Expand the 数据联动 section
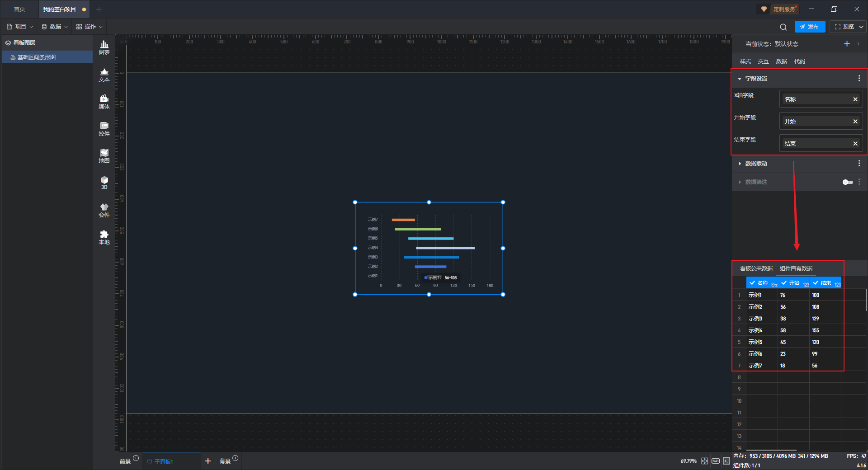Screen dimensions: 868x470 [x=740, y=164]
